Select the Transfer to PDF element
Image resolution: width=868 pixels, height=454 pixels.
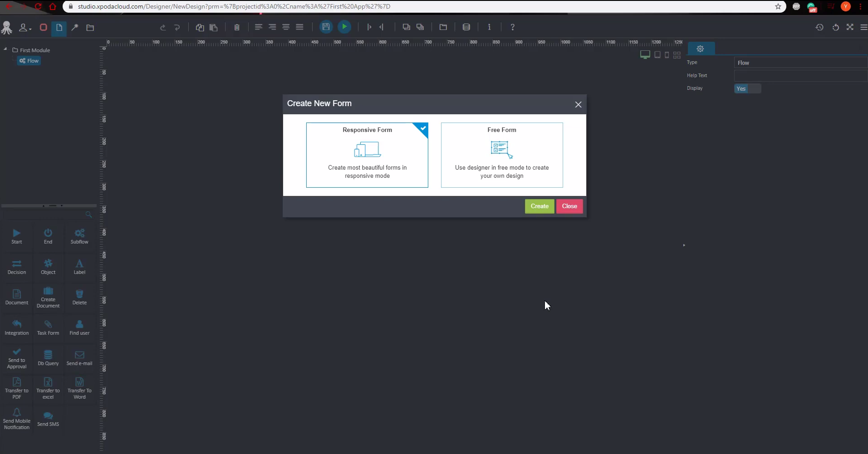click(x=17, y=389)
